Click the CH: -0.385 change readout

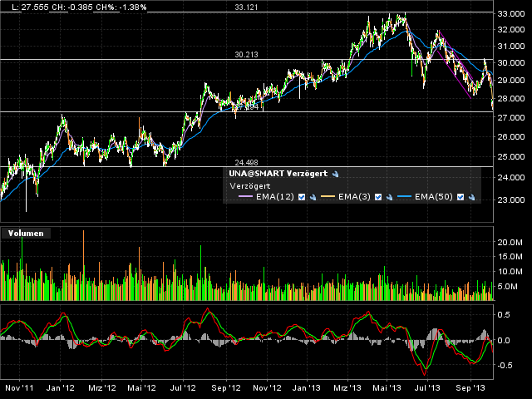point(72,7)
